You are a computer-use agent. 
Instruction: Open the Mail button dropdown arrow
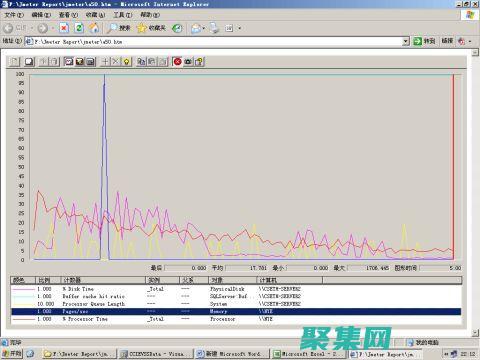coord(204,28)
